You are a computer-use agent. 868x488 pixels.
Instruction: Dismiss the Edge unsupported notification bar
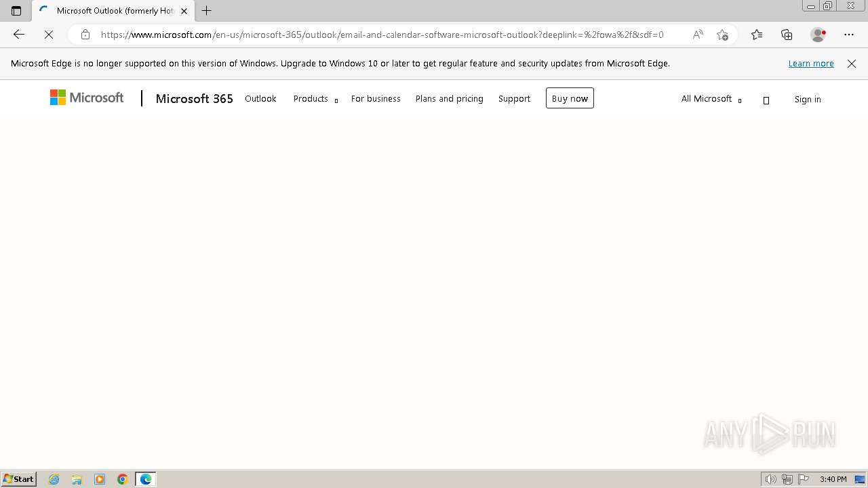[852, 64]
